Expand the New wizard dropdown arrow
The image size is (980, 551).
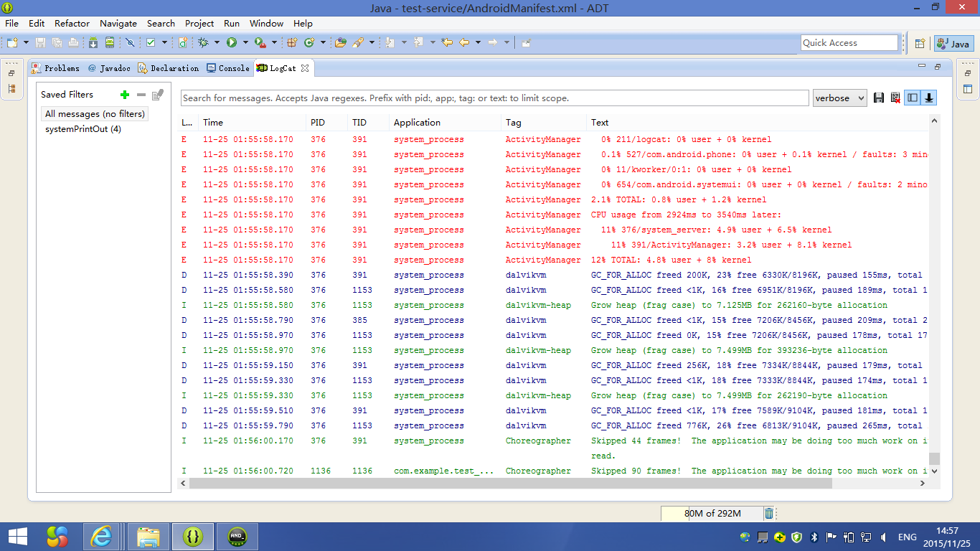(26, 43)
